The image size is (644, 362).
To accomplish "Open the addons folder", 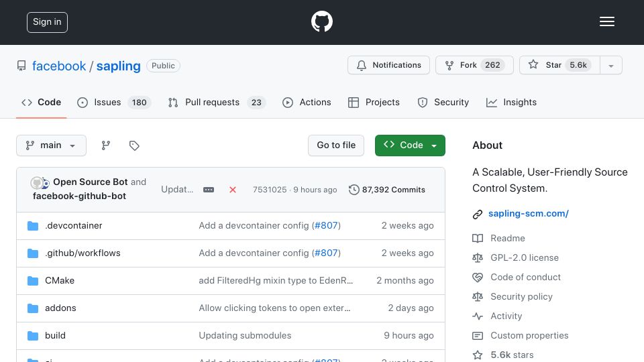I will tap(60, 308).
